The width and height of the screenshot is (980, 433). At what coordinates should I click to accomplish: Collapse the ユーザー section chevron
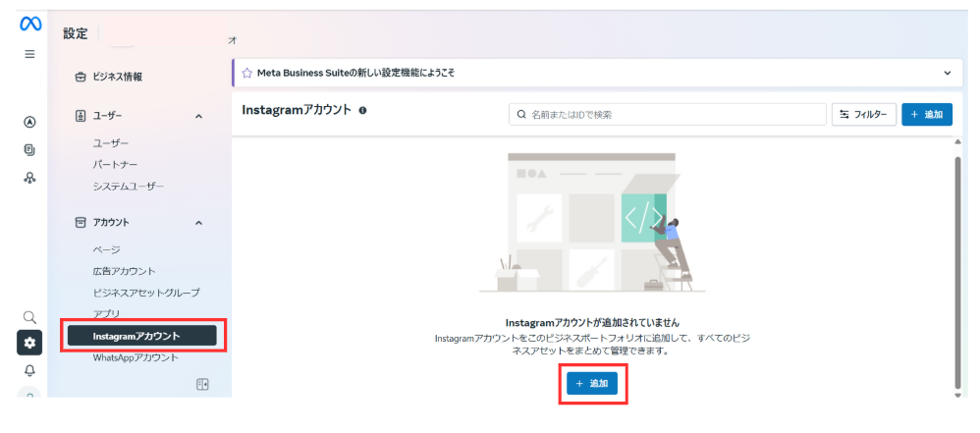click(x=198, y=116)
